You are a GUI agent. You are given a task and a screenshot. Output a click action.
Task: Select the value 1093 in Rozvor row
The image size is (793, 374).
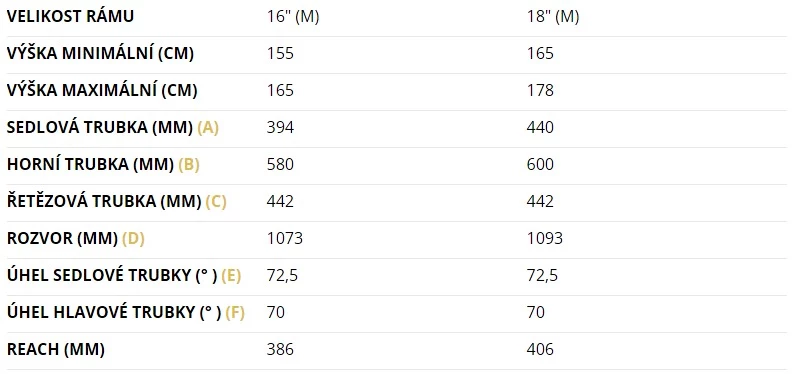coord(545,239)
